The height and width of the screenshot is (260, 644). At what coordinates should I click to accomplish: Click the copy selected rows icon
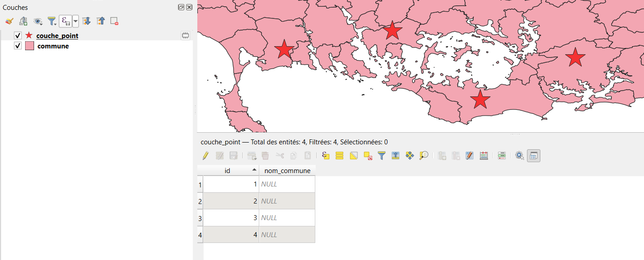click(x=293, y=156)
